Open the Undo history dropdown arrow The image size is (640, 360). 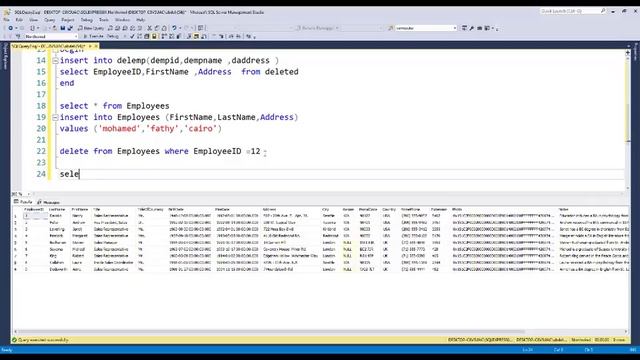[180, 28]
